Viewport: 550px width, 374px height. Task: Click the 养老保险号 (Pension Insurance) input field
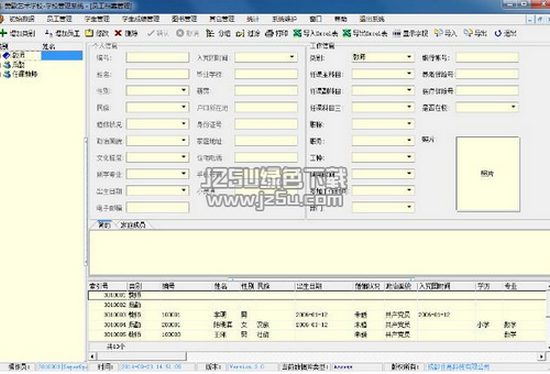tap(487, 74)
